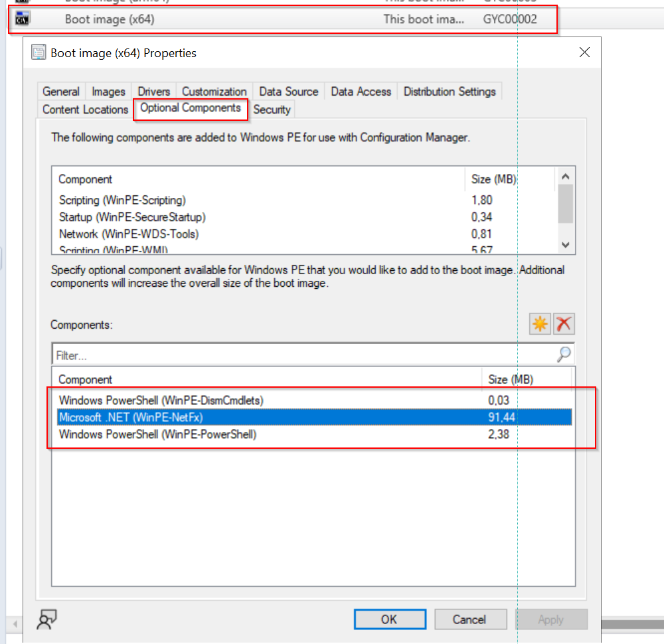Open the Data Access tab
The width and height of the screenshot is (664, 644).
361,92
